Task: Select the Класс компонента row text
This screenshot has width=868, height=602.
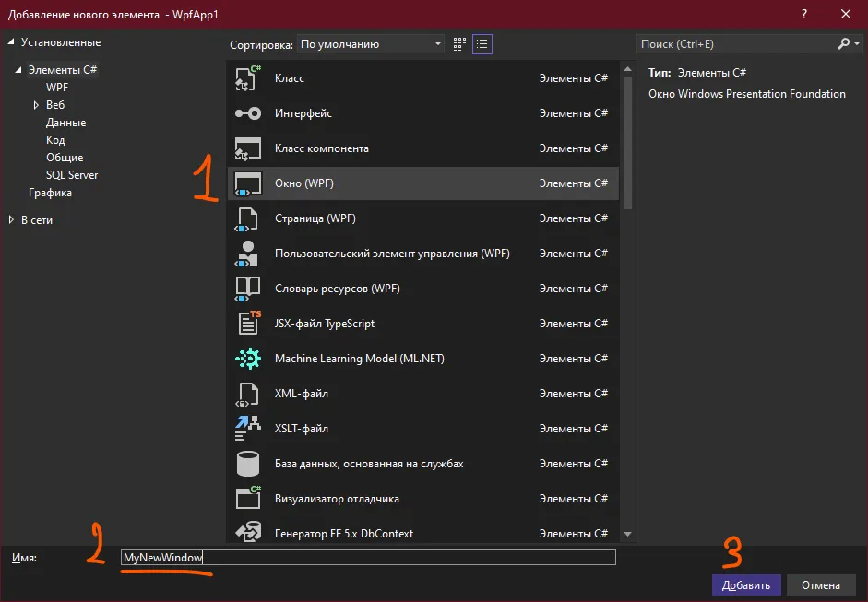Action: 322,148
